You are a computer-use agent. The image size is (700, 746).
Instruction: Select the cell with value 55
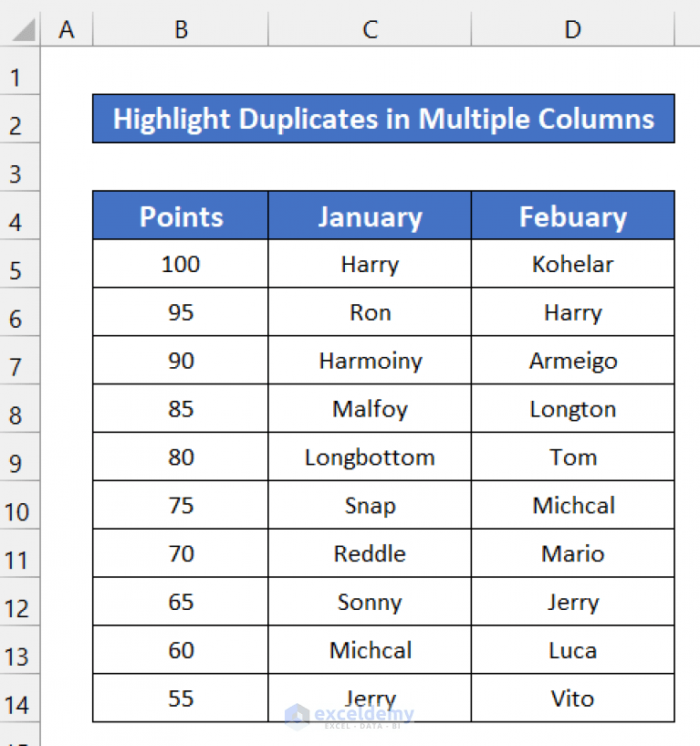point(180,698)
